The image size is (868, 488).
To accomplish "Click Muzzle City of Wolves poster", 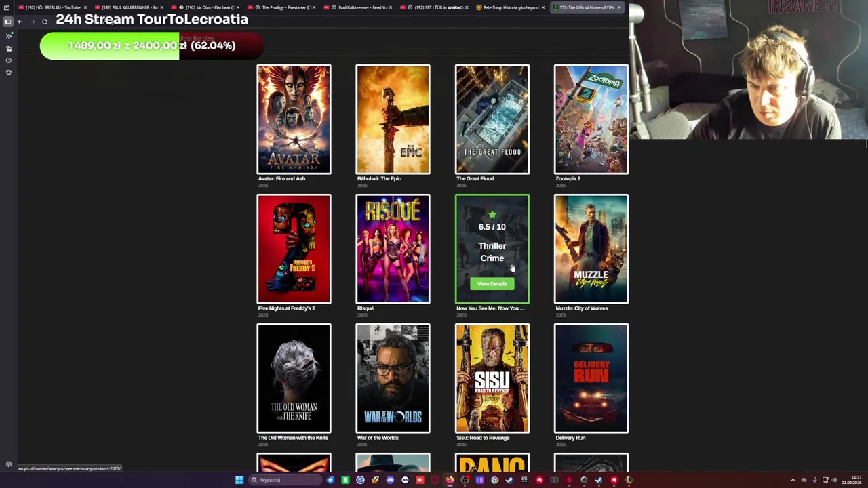I will click(591, 249).
